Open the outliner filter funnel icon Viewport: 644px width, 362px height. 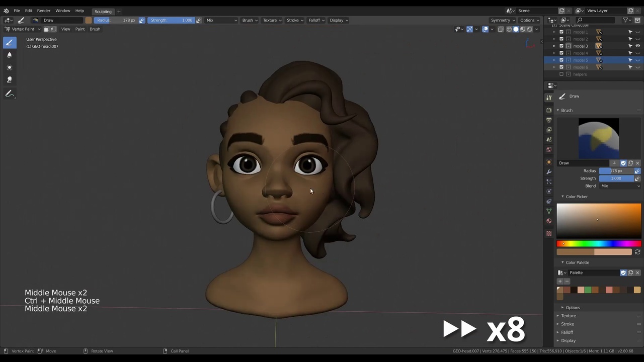[x=625, y=20]
